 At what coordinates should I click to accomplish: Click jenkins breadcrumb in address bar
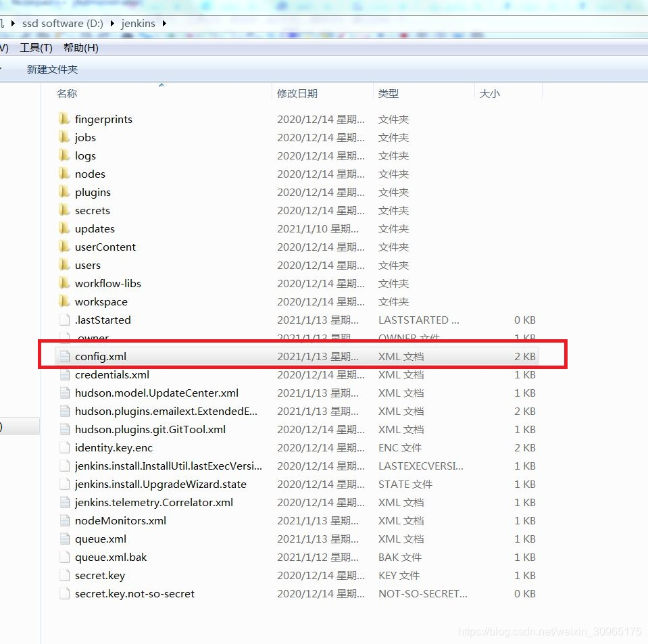point(138,24)
